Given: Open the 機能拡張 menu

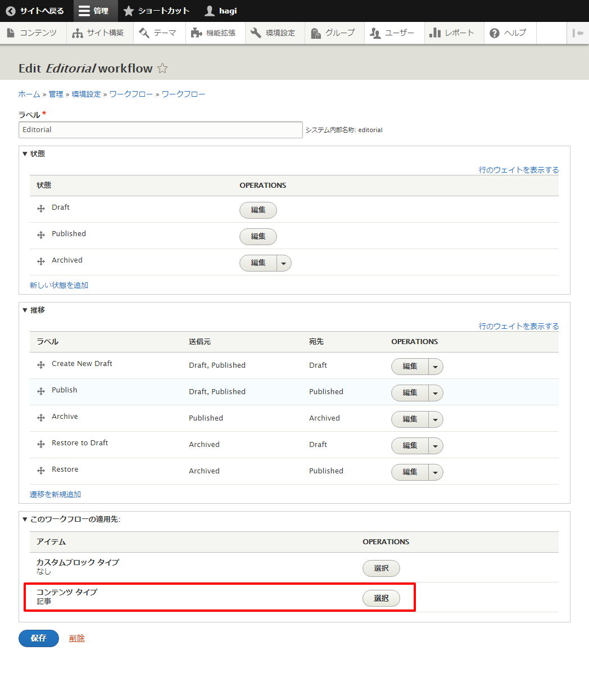Looking at the screenshot, I should click(214, 33).
